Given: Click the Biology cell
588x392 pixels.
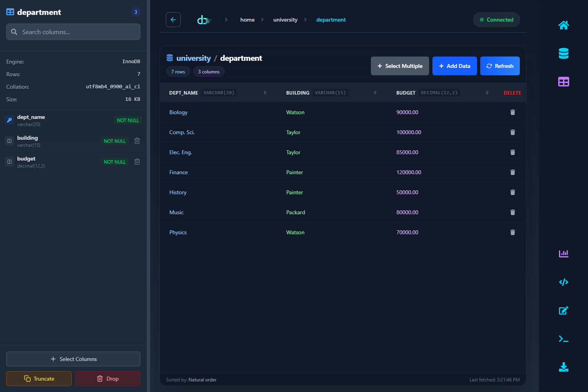Looking at the screenshot, I should coord(178,112).
